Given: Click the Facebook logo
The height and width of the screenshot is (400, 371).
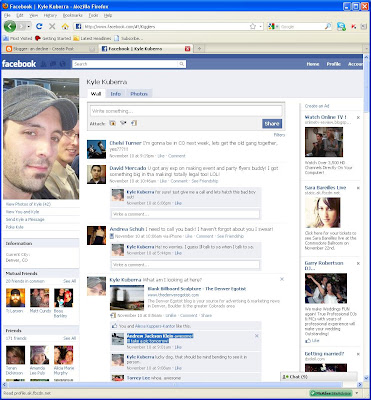Looking at the screenshot, I should pos(19,64).
